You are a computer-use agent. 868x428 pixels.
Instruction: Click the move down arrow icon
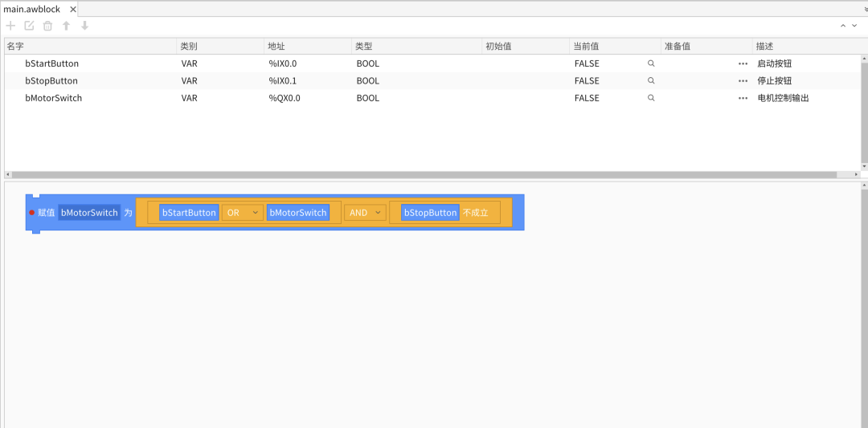(84, 26)
